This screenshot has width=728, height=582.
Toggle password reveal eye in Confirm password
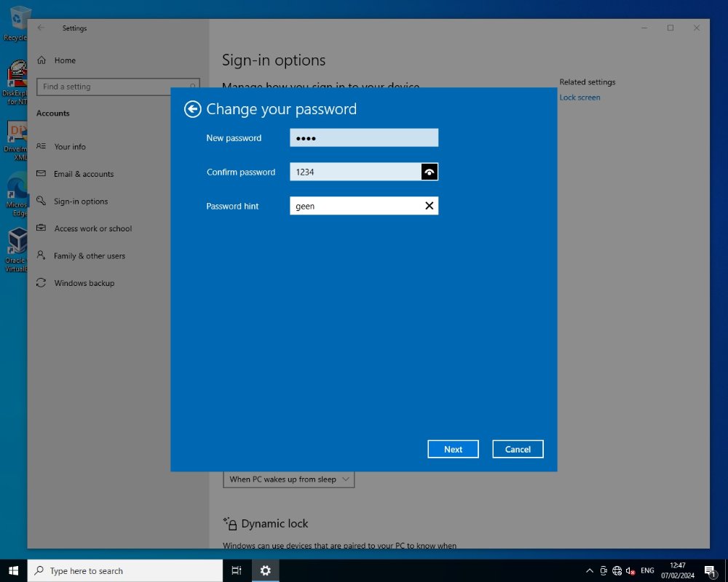point(430,172)
